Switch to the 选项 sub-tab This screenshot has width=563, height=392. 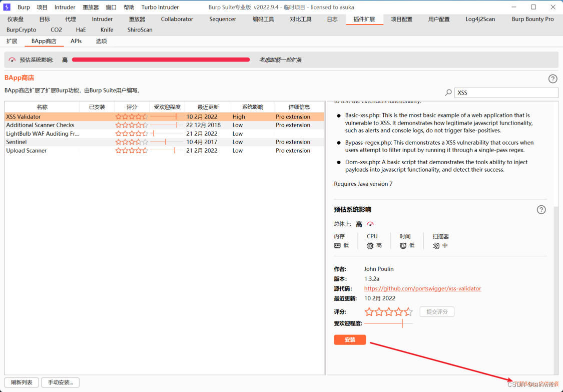click(x=101, y=42)
